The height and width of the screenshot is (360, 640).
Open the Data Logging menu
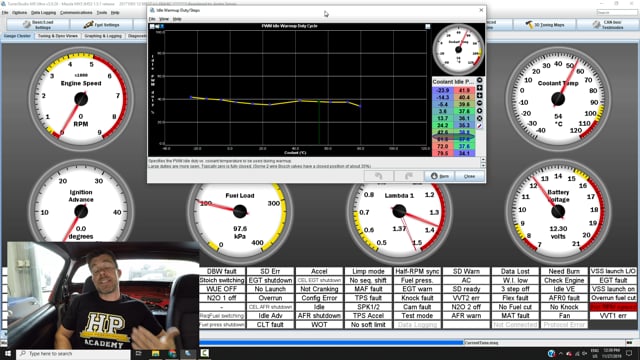point(44,13)
